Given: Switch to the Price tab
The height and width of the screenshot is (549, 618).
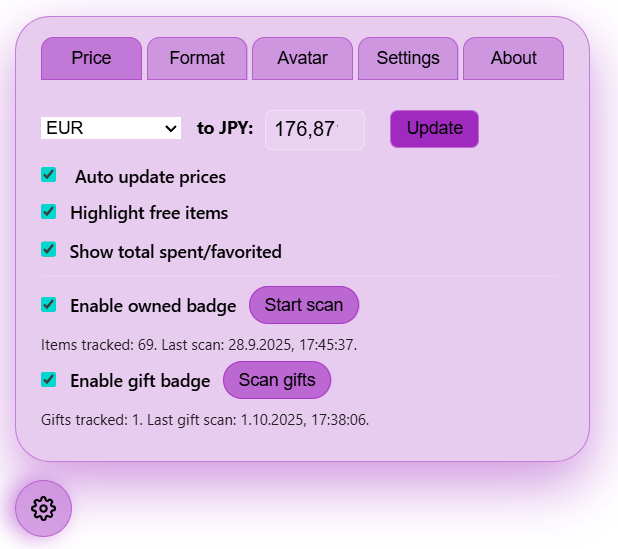Looking at the screenshot, I should (91, 58).
